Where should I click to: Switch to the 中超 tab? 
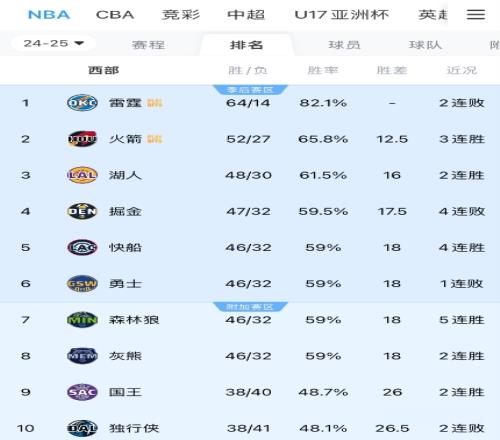(246, 15)
